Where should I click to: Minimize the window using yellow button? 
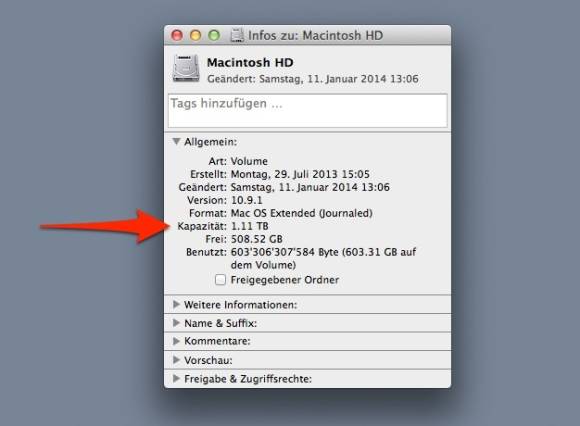(195, 36)
